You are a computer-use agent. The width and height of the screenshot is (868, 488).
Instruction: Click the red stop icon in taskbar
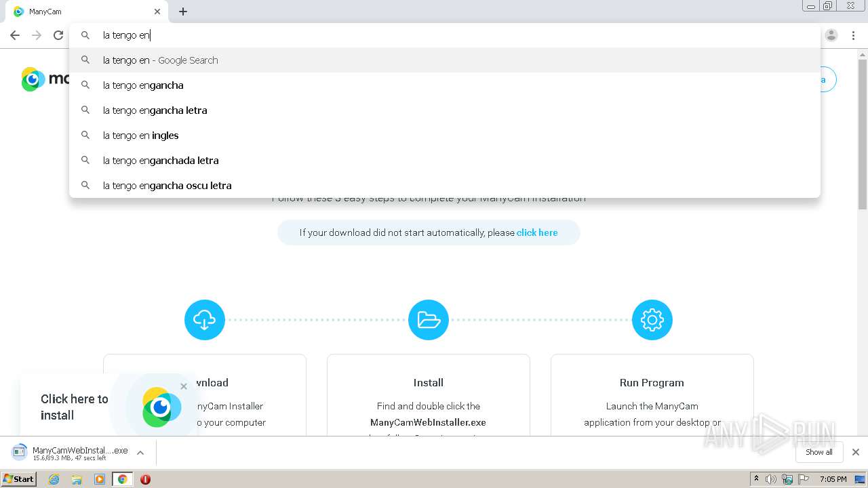[x=145, y=479]
